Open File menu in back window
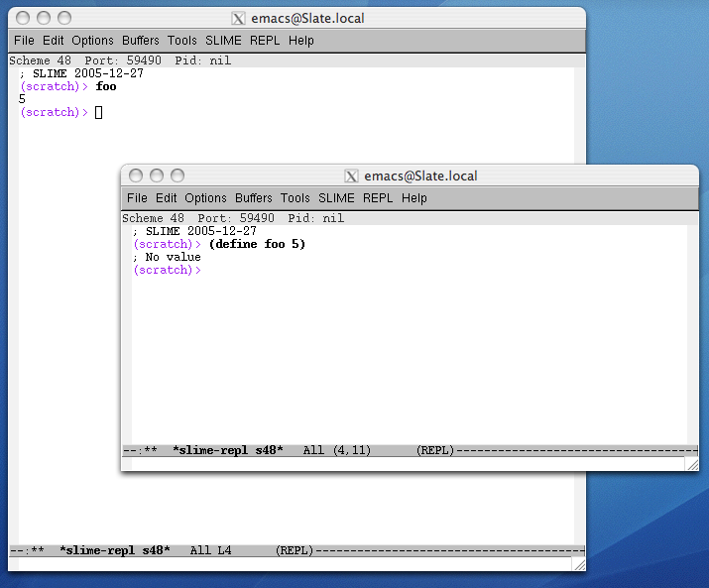The height and width of the screenshot is (588, 709). (24, 41)
